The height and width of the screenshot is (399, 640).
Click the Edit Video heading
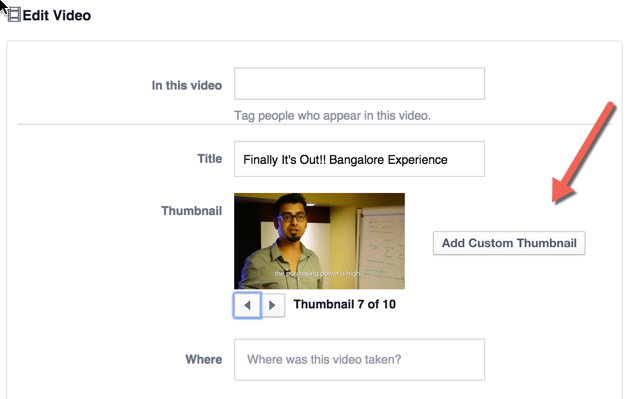57,16
